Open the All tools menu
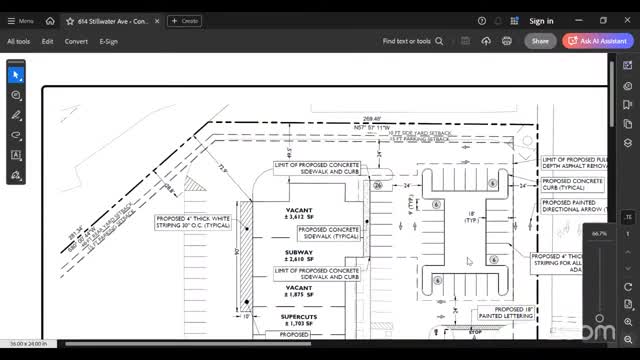Screen dimensions: 640x360 [x=19, y=41]
